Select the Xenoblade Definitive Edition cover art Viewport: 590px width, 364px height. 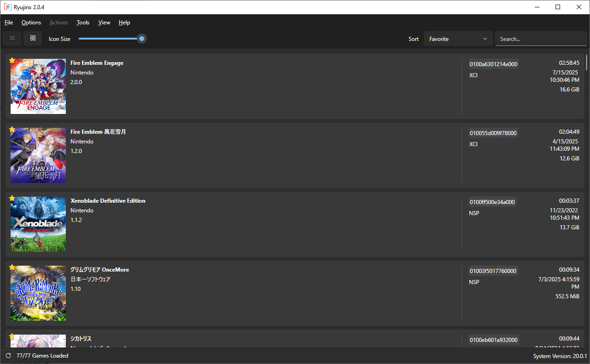pyautogui.click(x=38, y=224)
